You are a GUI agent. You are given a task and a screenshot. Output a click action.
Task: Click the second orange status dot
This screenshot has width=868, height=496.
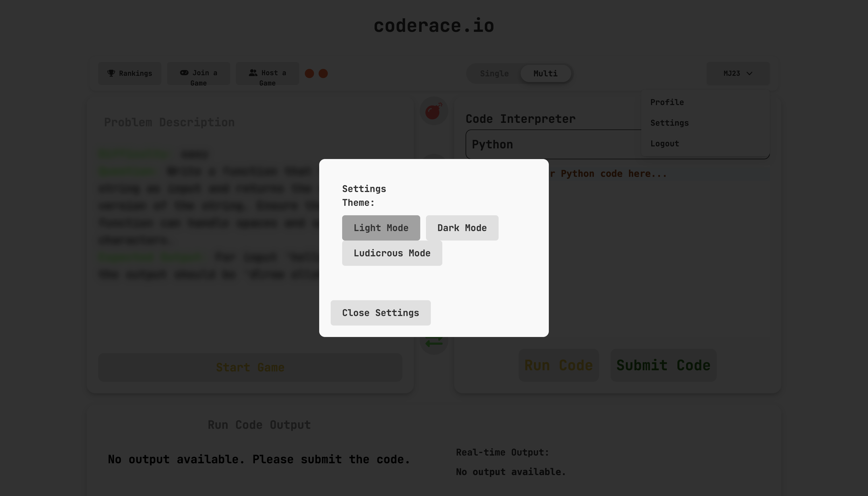pyautogui.click(x=323, y=73)
